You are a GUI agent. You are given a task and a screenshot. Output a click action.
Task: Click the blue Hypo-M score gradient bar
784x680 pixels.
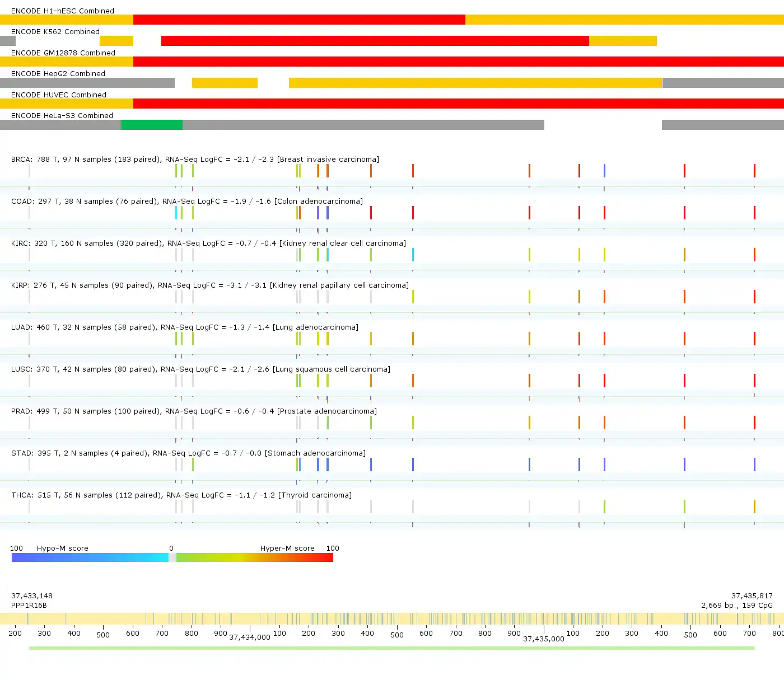coord(90,557)
